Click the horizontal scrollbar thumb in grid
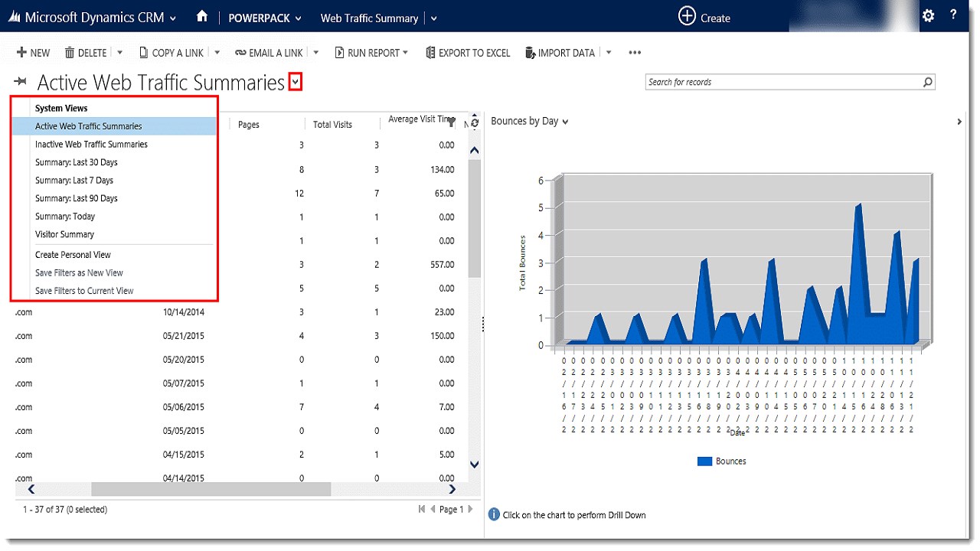 tap(211, 489)
